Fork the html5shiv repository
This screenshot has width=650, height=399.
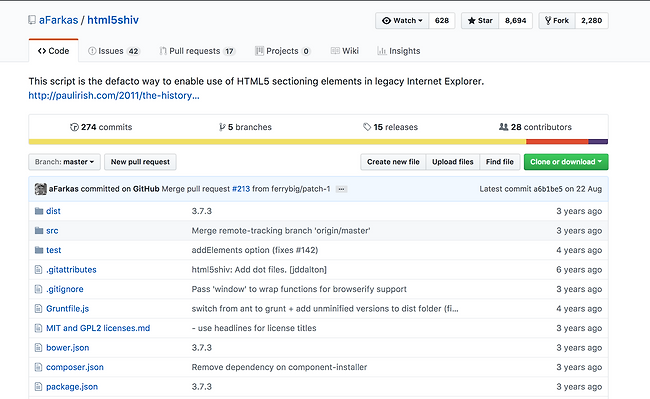click(557, 21)
